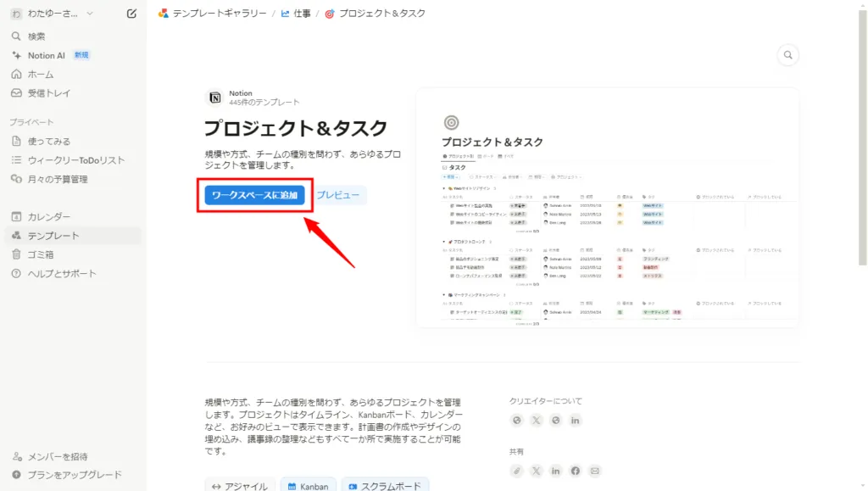The image size is (868, 491).
Task: Share on X under 共有
Action: pyautogui.click(x=536, y=471)
